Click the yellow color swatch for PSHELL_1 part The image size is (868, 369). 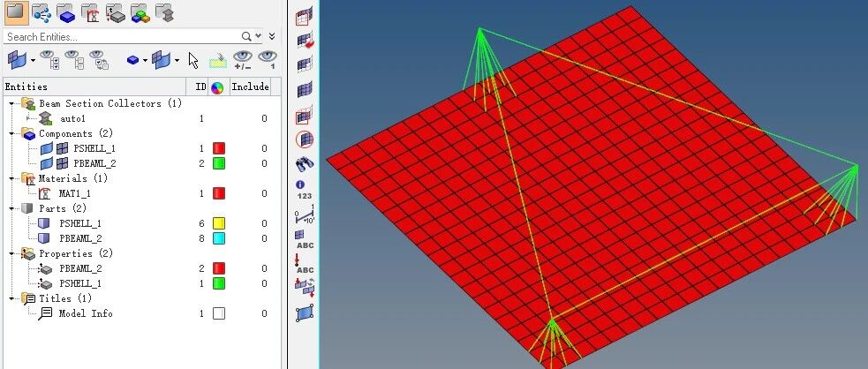coord(218,224)
